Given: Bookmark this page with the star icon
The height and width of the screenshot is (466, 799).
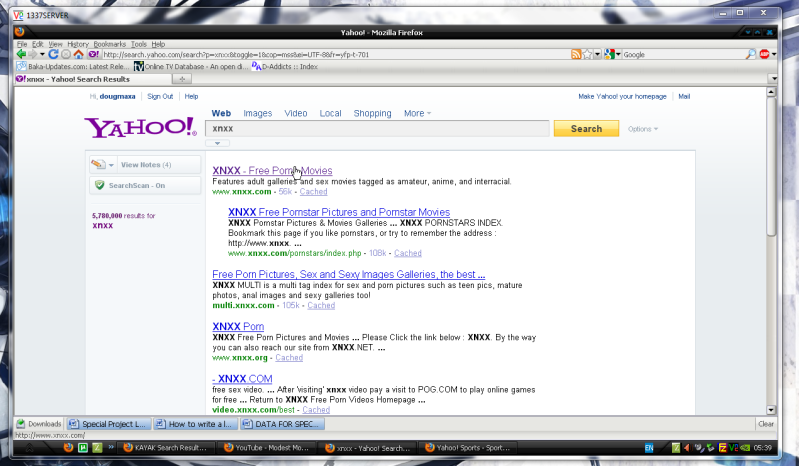Looking at the screenshot, I should pyautogui.click(x=587, y=54).
